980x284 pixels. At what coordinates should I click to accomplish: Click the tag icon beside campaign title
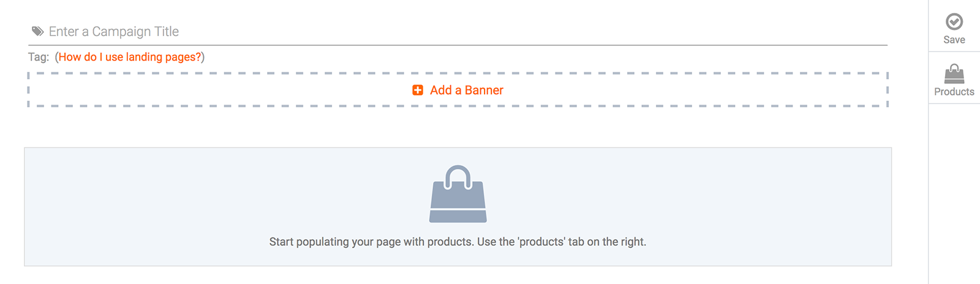click(38, 31)
